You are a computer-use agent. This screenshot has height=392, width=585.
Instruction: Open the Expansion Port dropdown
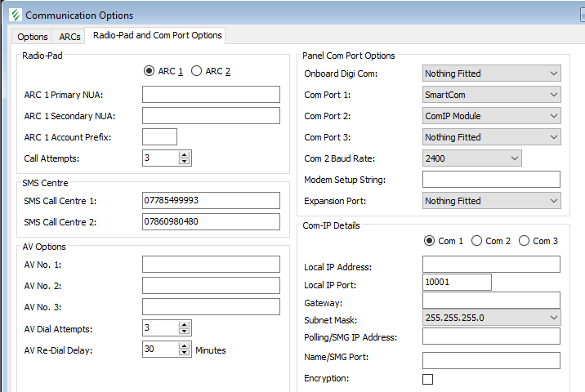[491, 201]
